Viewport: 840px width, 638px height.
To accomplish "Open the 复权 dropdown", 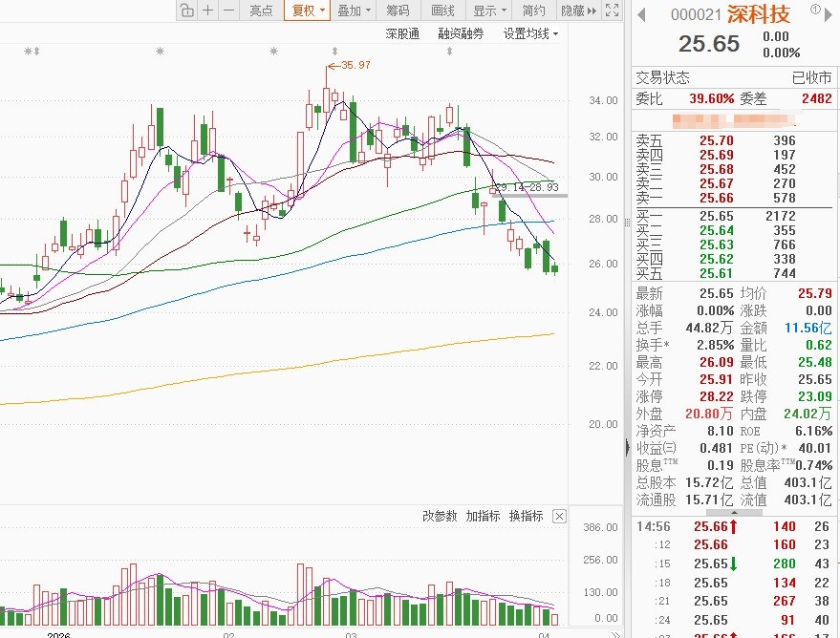I will click(308, 11).
